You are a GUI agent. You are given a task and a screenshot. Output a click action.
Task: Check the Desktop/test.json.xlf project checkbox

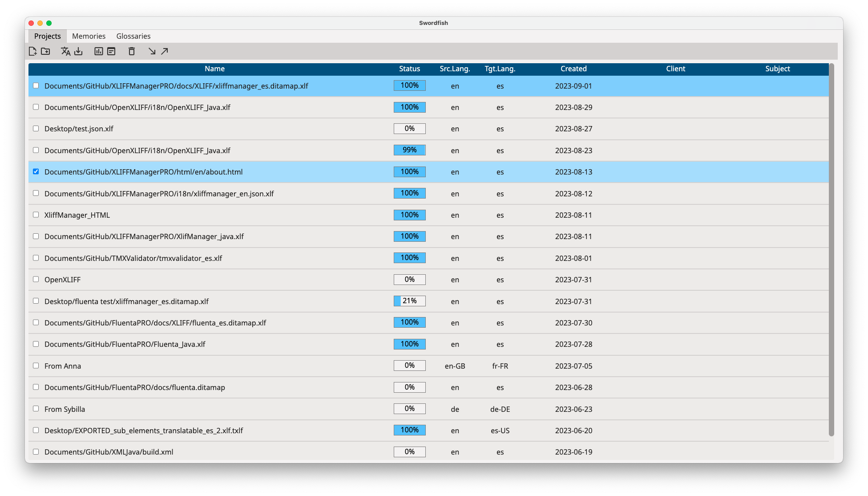[36, 128]
